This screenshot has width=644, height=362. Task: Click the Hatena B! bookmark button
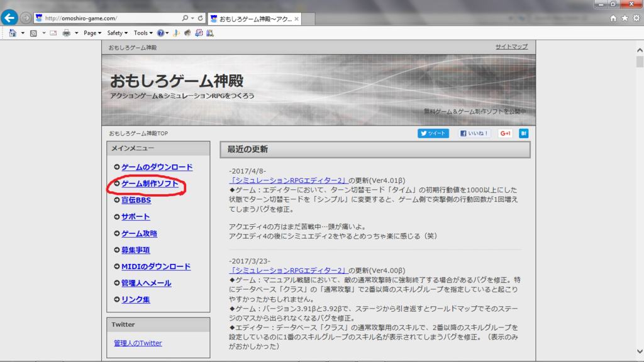point(524,133)
